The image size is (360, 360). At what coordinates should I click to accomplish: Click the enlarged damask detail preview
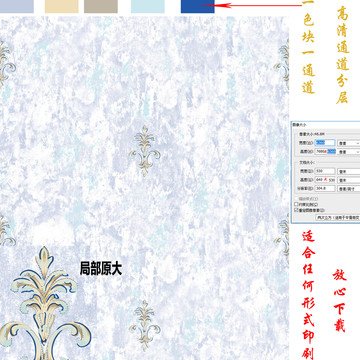point(47,303)
